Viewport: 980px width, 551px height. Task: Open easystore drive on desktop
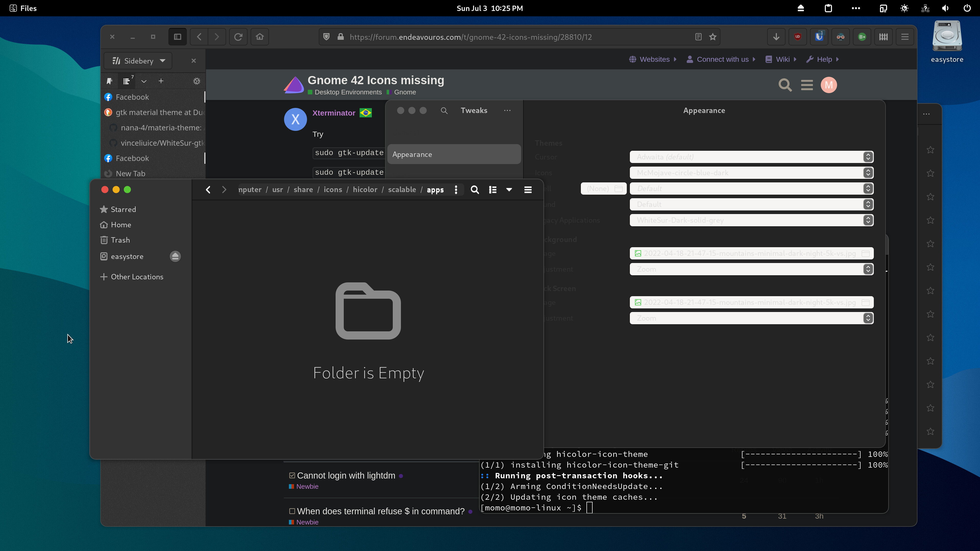(947, 42)
